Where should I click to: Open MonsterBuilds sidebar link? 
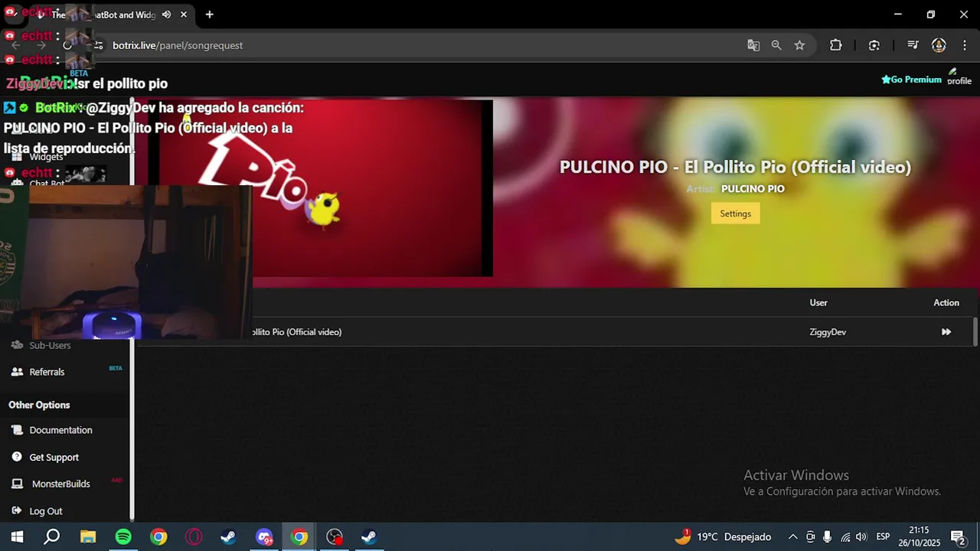[60, 484]
